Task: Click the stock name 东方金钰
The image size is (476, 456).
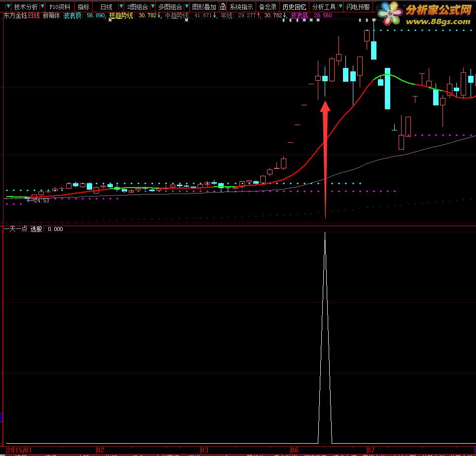Action: [x=15, y=15]
